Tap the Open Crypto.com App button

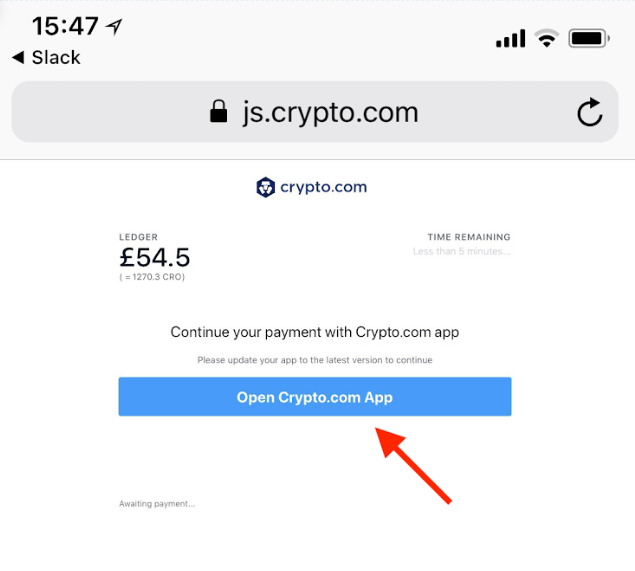[315, 396]
